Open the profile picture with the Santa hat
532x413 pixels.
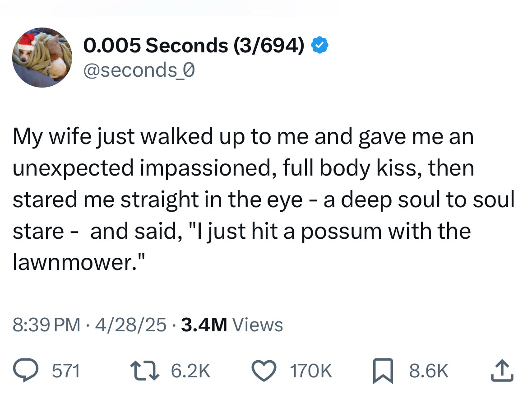(42, 57)
